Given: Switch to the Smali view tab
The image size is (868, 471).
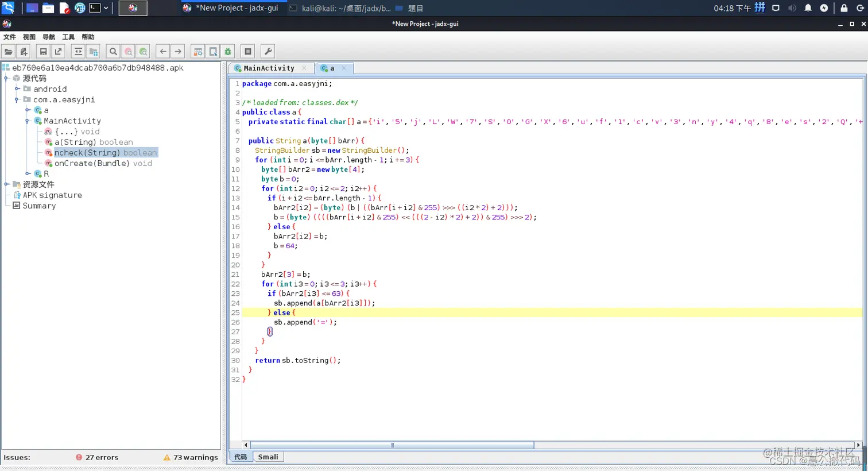Looking at the screenshot, I should (x=268, y=457).
